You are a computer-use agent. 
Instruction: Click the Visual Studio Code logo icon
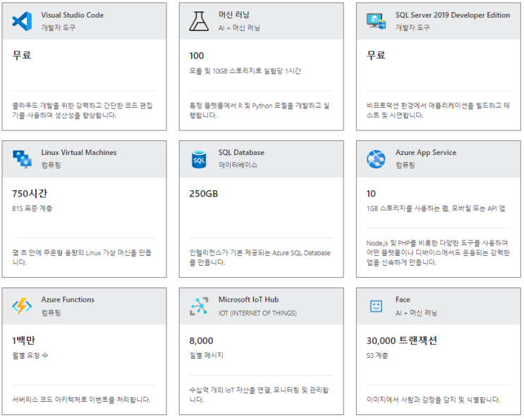click(x=22, y=21)
